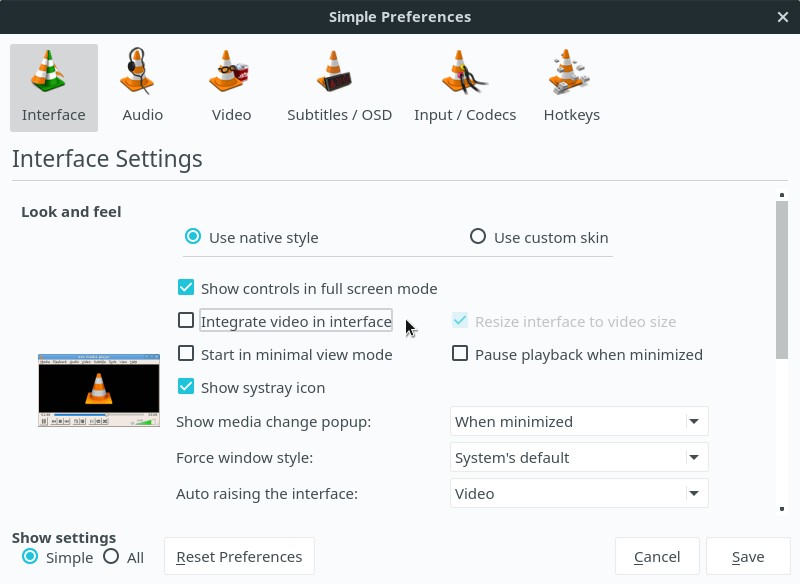
Task: Expand the Force window style dropdown
Action: tap(578, 457)
